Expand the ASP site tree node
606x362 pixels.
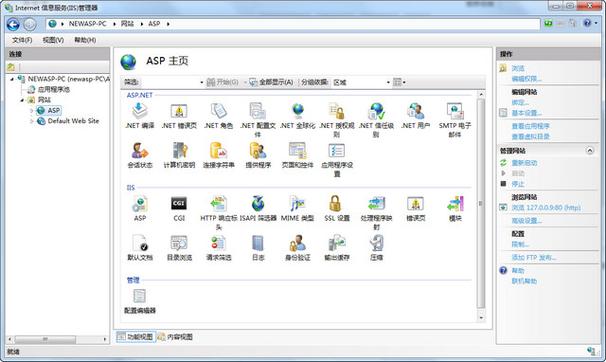(x=32, y=110)
